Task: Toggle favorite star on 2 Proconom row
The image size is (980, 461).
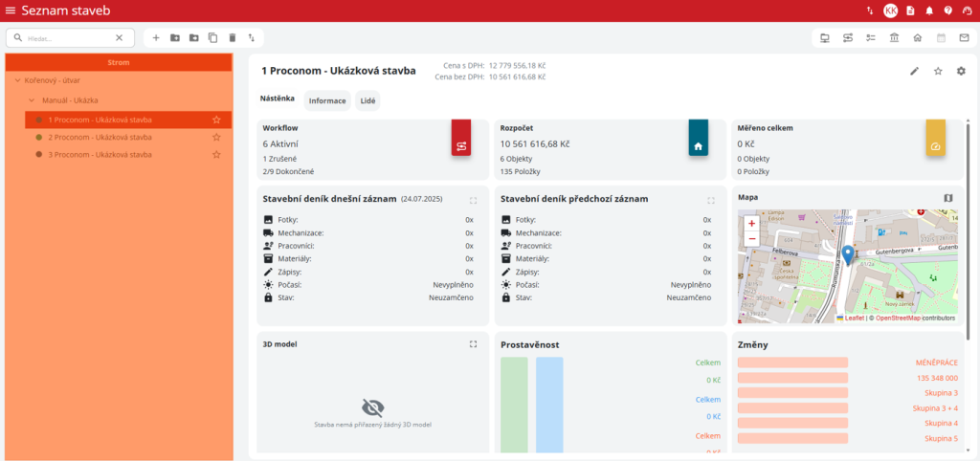Action: click(x=216, y=137)
